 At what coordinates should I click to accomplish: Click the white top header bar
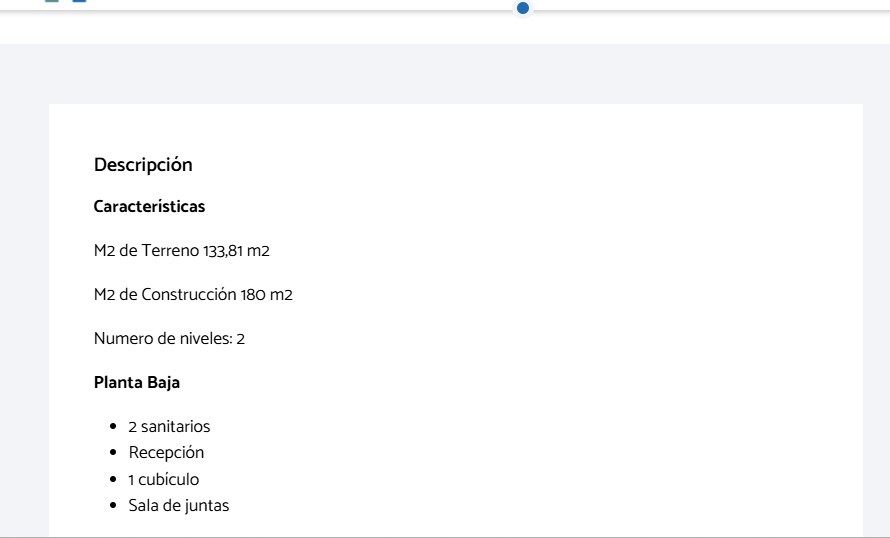[300, 5]
